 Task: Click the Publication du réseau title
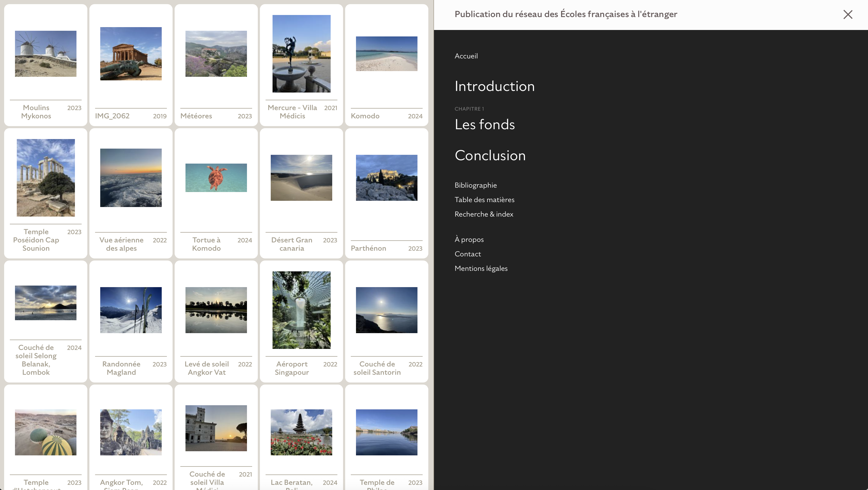tap(566, 14)
